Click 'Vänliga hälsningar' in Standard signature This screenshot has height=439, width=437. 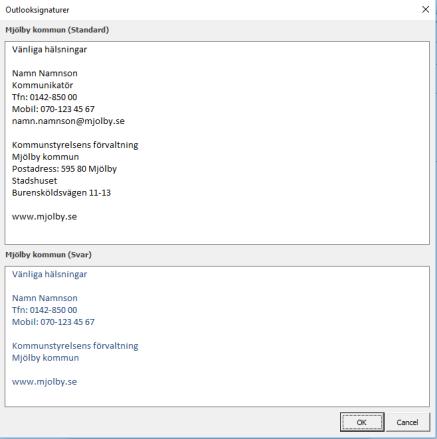pos(49,50)
